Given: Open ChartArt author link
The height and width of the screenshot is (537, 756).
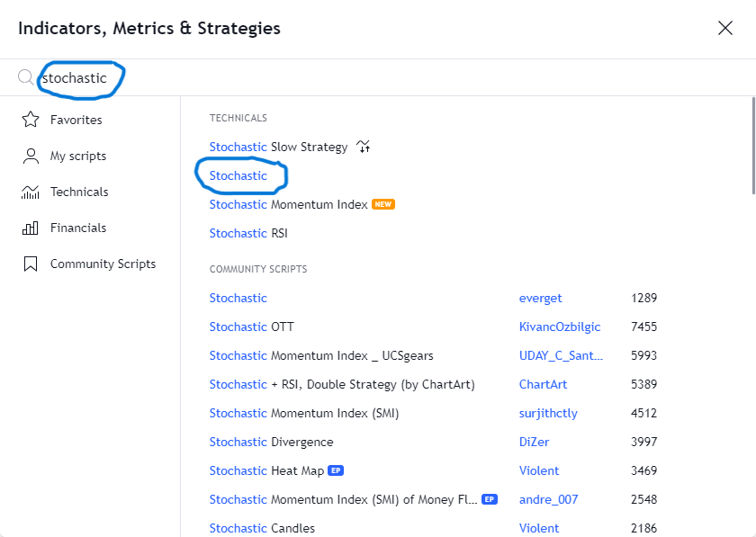Looking at the screenshot, I should (543, 385).
